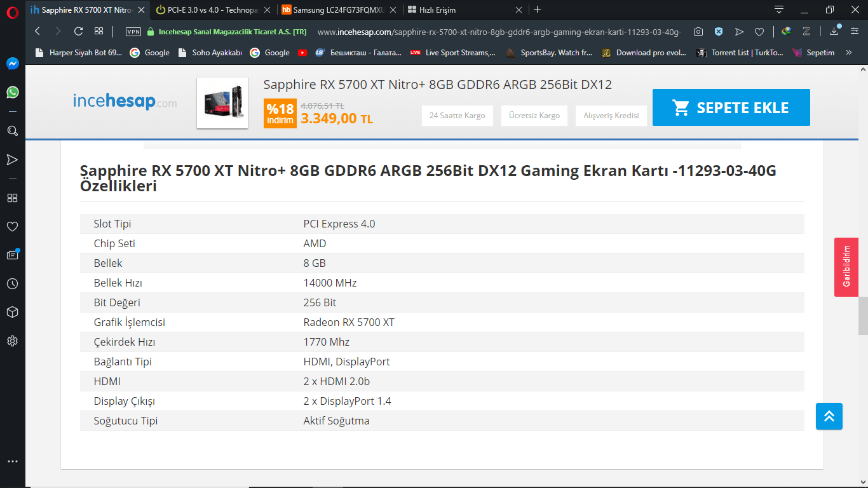868x488 pixels.
Task: Open the incehesap.com logo link
Action: coord(125,102)
